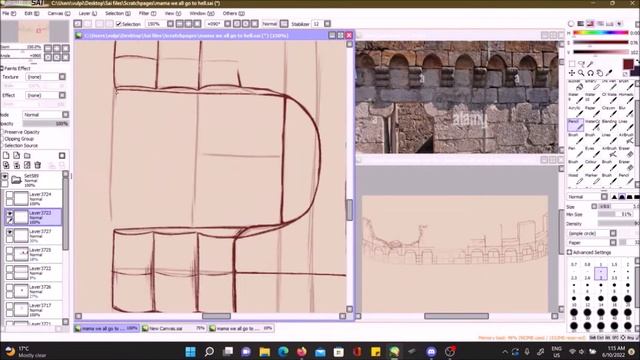This screenshot has height=360, width=640.
Task: Open the Windows Start menu
Action: 190,351
